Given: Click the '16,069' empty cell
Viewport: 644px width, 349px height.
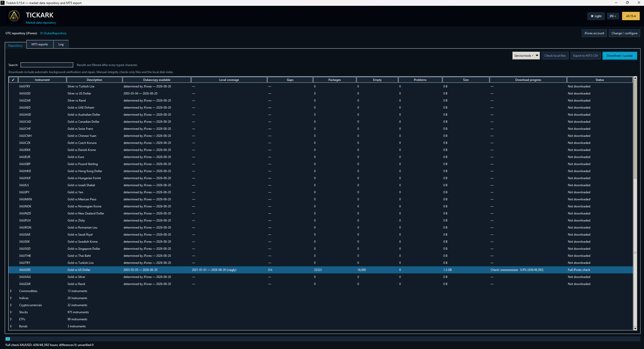Looking at the screenshot, I should pyautogui.click(x=361, y=270).
